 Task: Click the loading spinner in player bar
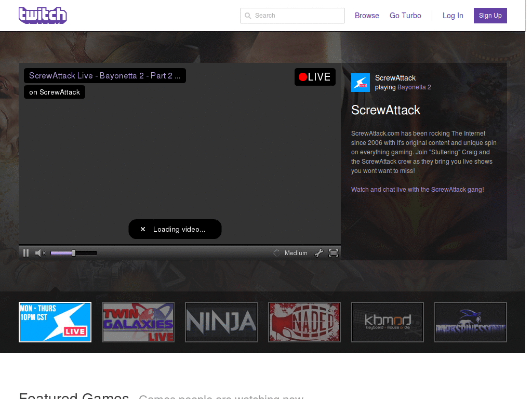coord(276,253)
